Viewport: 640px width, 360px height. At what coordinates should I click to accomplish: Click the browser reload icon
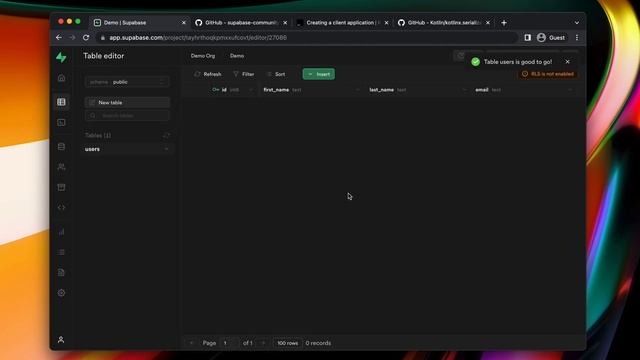point(86,38)
